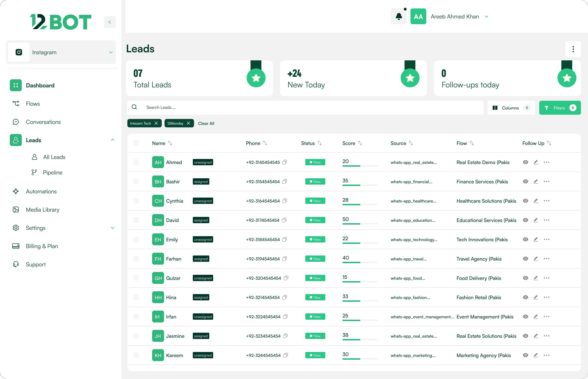Open the Instagram channel dropdown
Viewport: 588px width, 379px height.
(61, 52)
